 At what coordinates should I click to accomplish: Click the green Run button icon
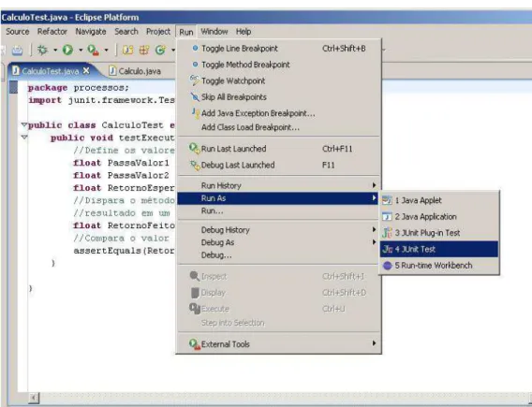click(x=67, y=51)
